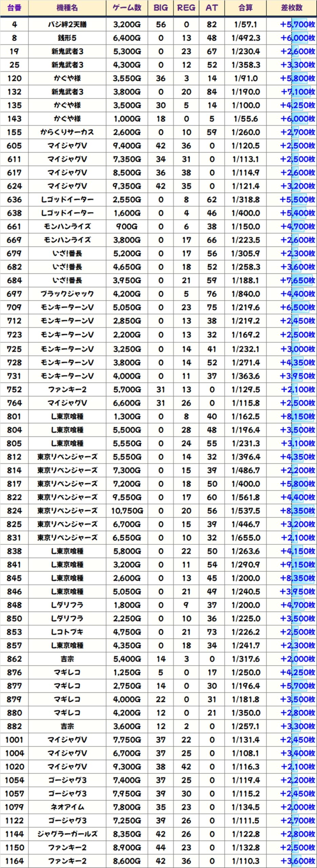Sort by the 差枚数 column header
Screen dimensions: 317x868
pyautogui.click(x=292, y=8)
